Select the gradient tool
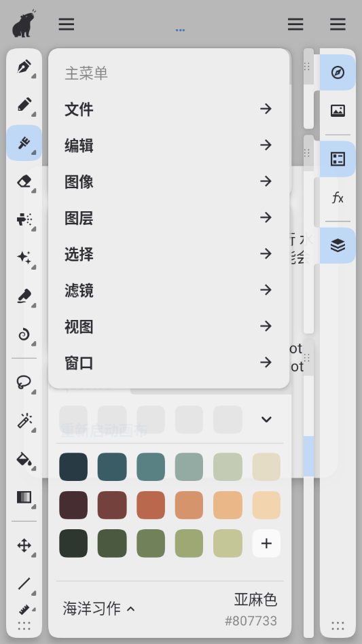362x644 pixels. 24,497
